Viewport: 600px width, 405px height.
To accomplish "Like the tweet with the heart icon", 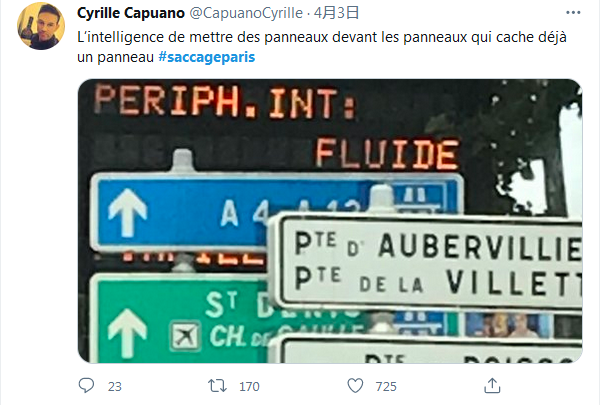I will (354, 385).
